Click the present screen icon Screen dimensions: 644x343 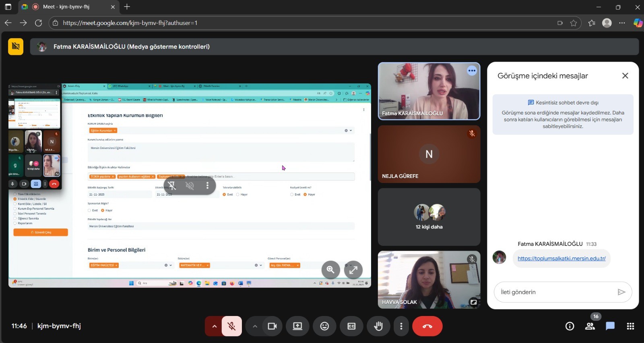pos(297,326)
